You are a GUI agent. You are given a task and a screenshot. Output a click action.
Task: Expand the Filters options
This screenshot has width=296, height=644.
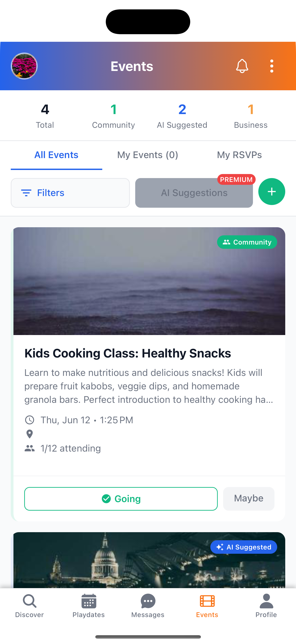pyautogui.click(x=70, y=193)
